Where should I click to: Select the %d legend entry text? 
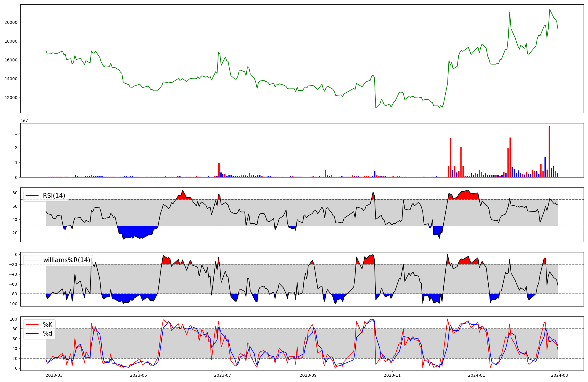click(48, 334)
